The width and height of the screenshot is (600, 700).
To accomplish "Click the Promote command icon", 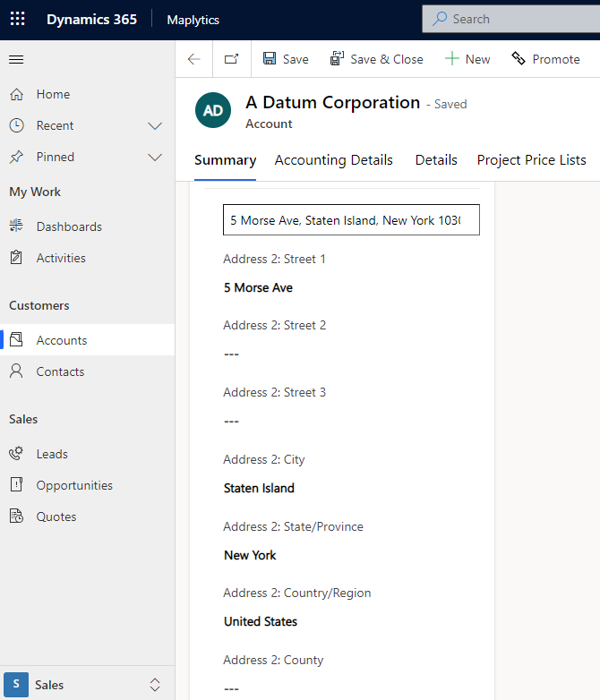I will (x=519, y=58).
